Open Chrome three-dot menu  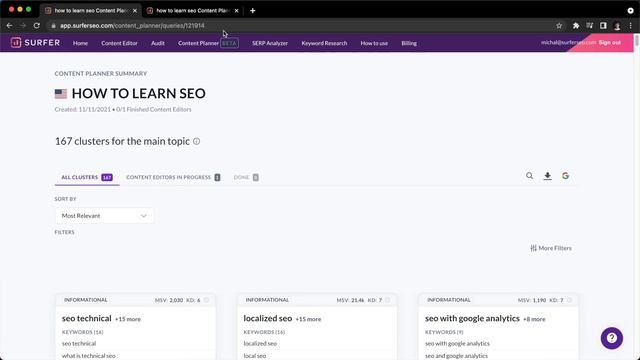tap(631, 26)
